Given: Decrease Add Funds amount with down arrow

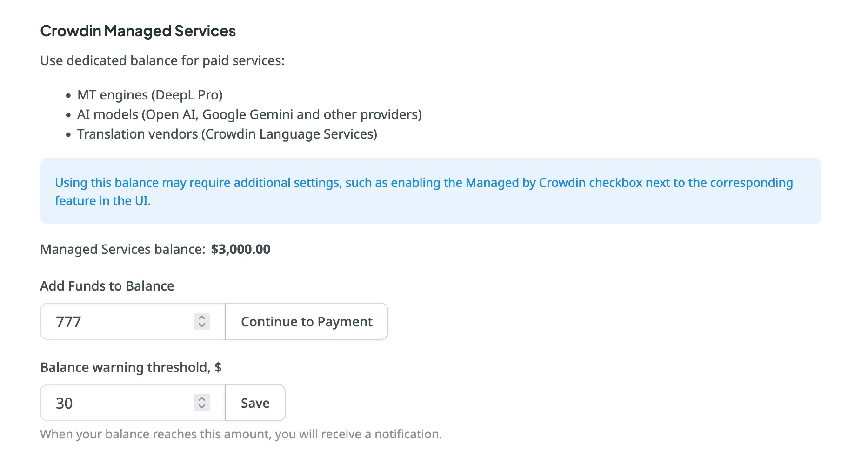Looking at the screenshot, I should point(202,325).
